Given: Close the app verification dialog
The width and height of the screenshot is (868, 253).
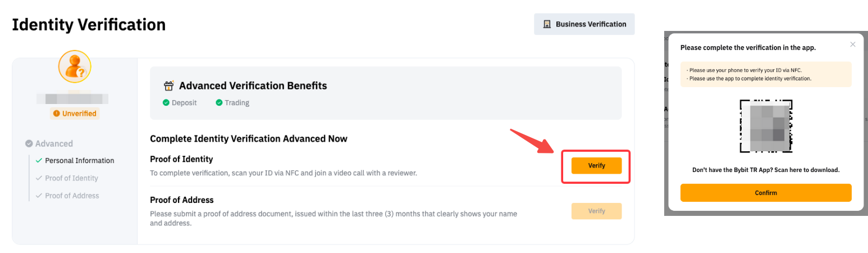Looking at the screenshot, I should coord(853,44).
